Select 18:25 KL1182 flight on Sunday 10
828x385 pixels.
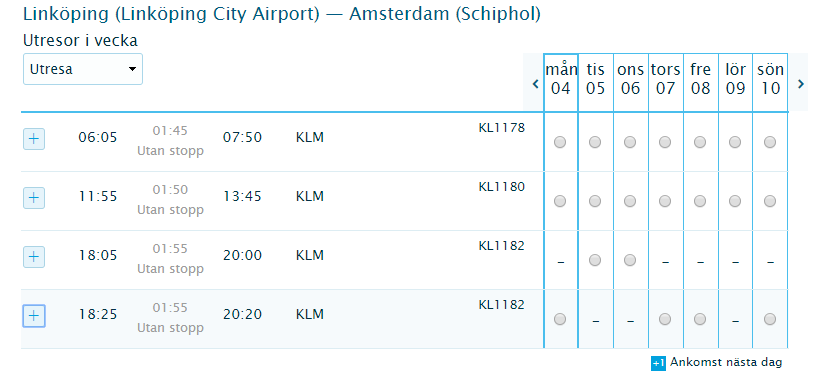pyautogui.click(x=770, y=319)
